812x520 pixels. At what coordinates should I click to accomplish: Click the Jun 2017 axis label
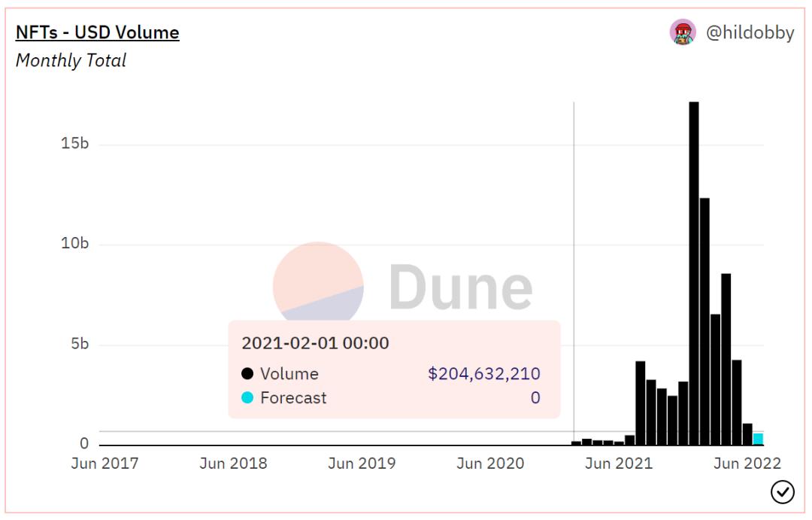[x=105, y=464]
